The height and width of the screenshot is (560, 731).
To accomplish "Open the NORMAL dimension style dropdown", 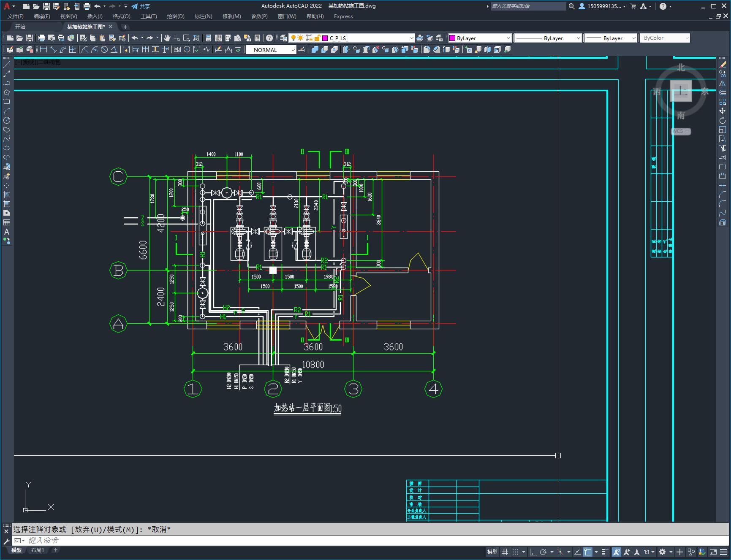I will pos(271,50).
